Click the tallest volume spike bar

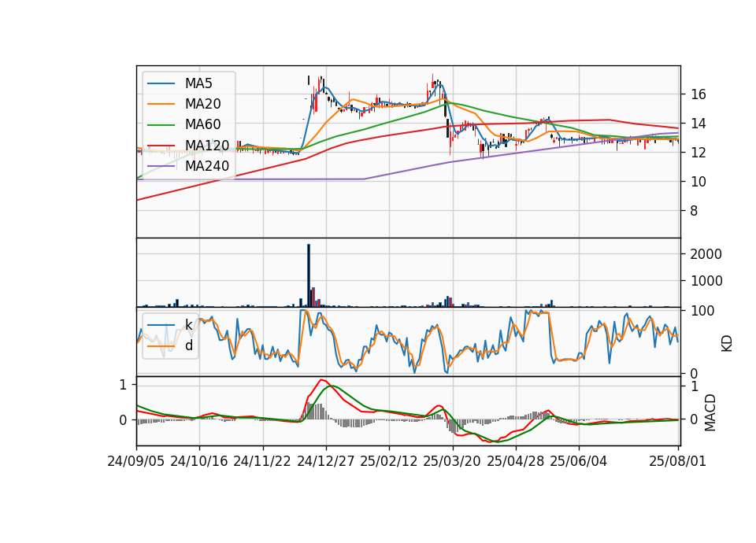point(309,275)
